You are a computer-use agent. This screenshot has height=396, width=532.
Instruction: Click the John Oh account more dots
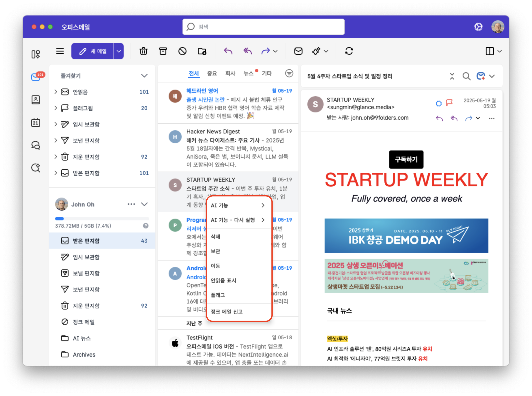131,204
